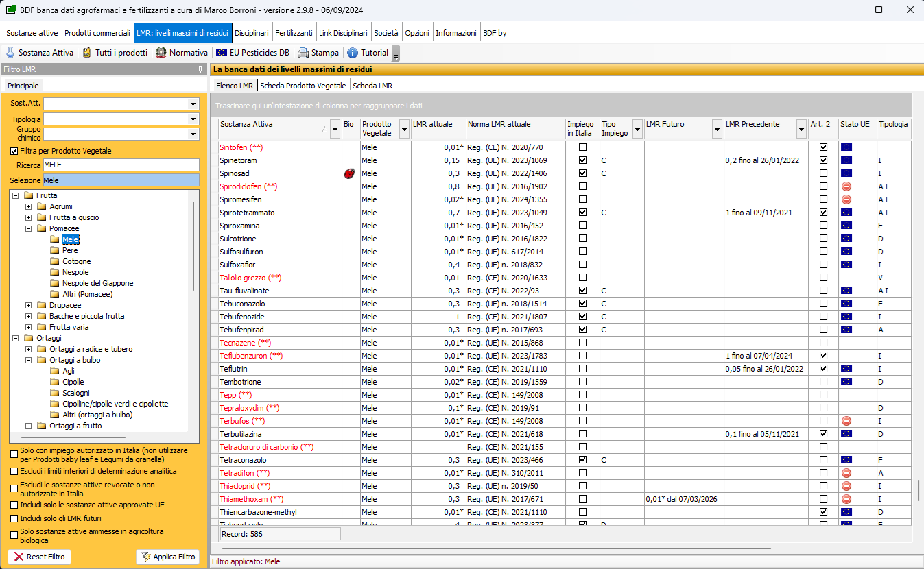Open the Sost.Att. dropdown
Screen dimensions: 924x569
coord(193,104)
